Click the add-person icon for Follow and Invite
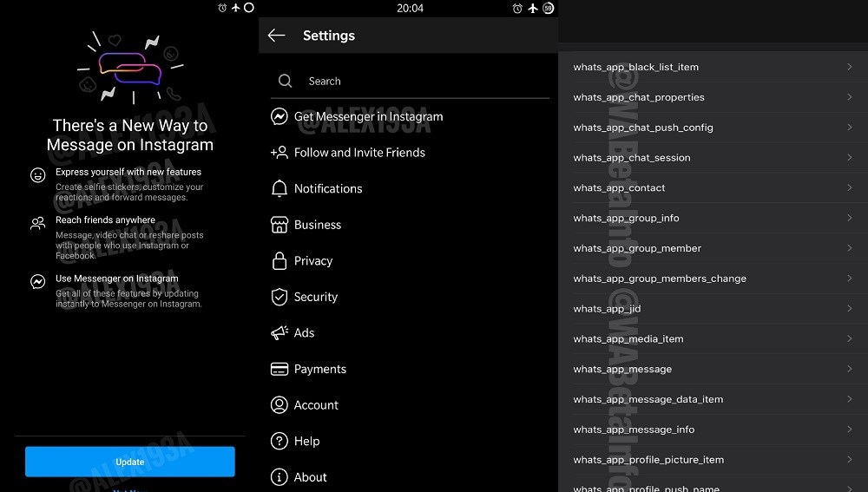Screen dimensions: 868x492 coord(279,152)
